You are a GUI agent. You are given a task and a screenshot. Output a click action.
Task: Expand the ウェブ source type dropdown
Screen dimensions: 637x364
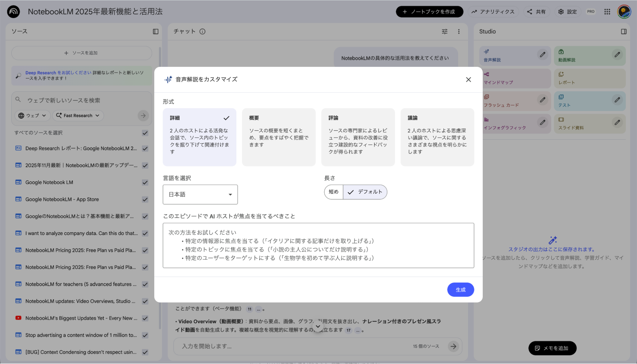(x=32, y=116)
